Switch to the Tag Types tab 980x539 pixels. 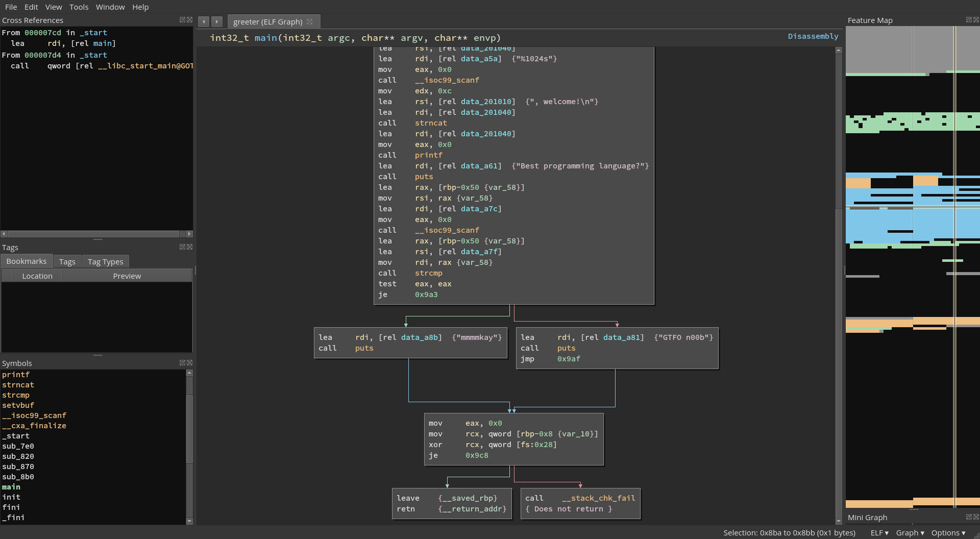pos(105,262)
